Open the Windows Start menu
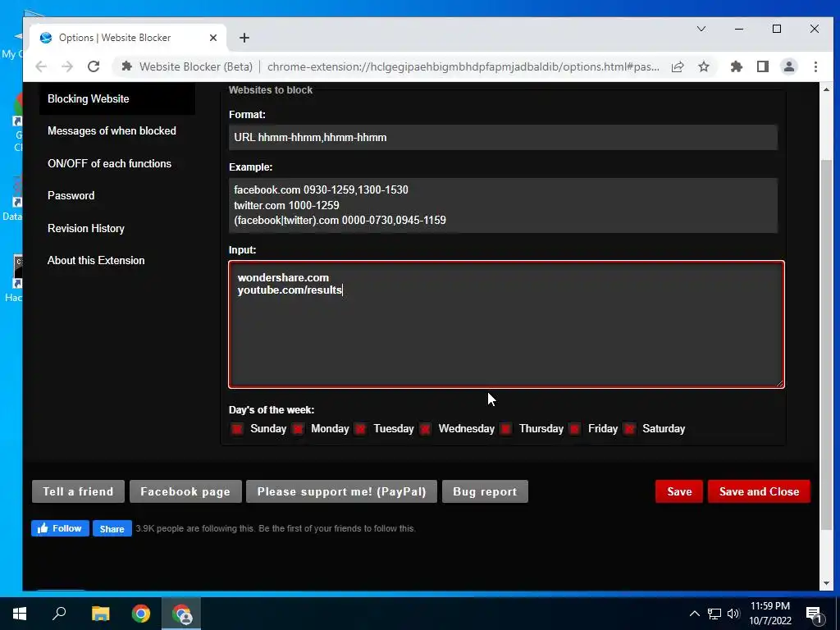The width and height of the screenshot is (840, 630). pos(20,614)
